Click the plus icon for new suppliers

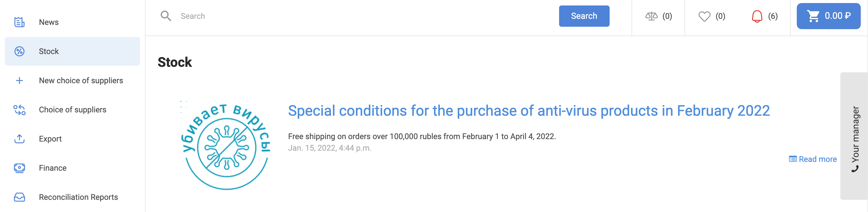(x=19, y=81)
